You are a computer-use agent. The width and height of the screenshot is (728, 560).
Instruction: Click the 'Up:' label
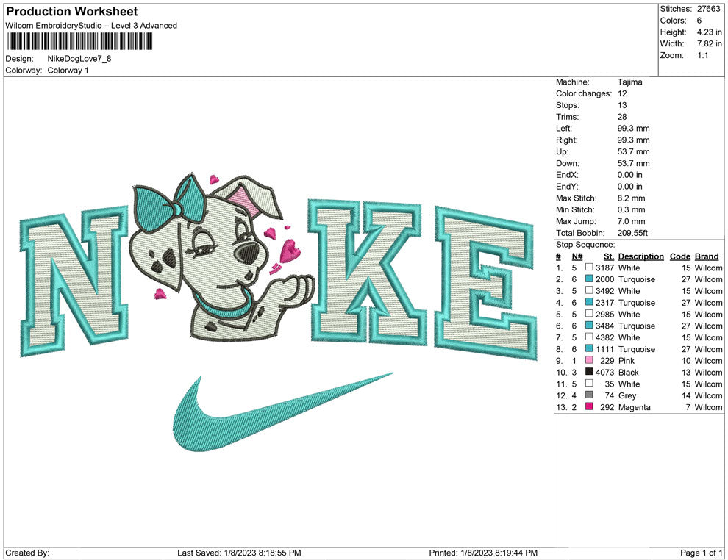[562, 151]
